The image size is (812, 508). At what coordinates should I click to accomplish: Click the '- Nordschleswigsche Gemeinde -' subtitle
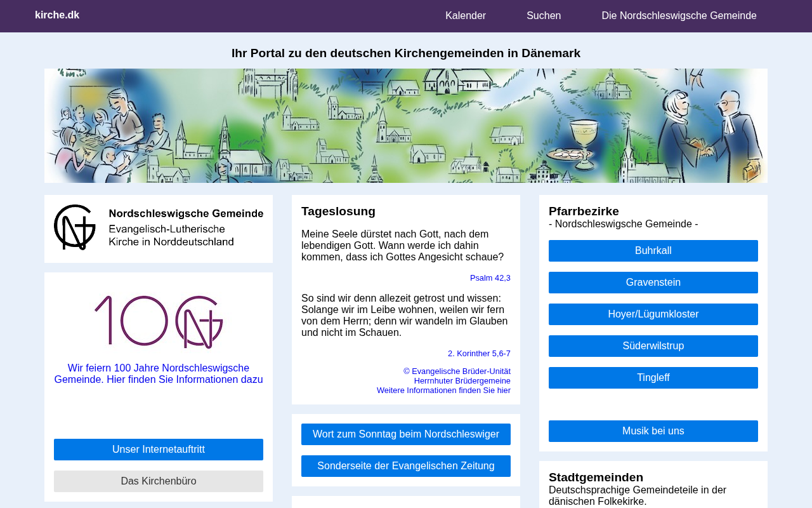pyautogui.click(x=624, y=224)
